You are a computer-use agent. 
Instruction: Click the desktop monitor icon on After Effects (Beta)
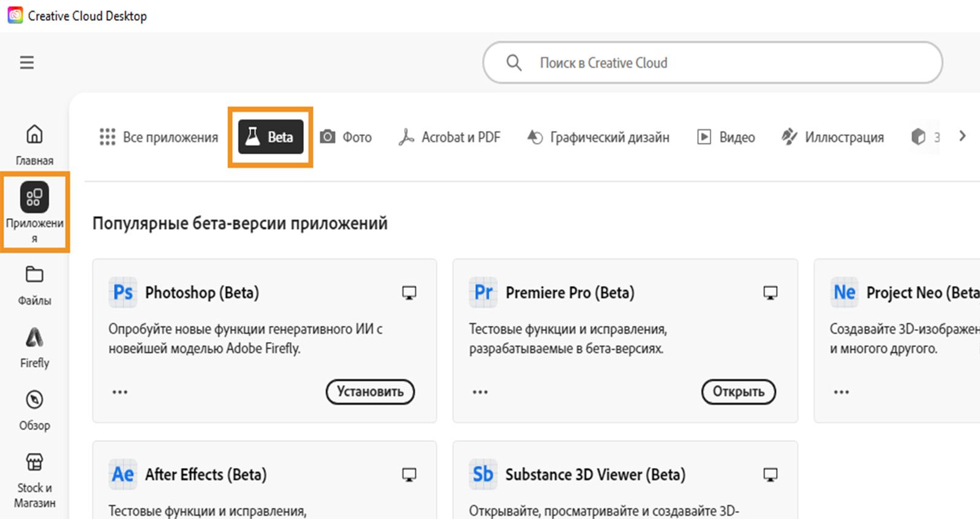409,475
